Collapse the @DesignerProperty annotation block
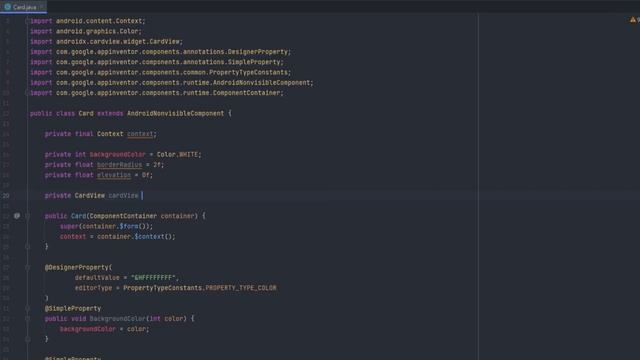This screenshot has width=640, height=360. coord(27,267)
